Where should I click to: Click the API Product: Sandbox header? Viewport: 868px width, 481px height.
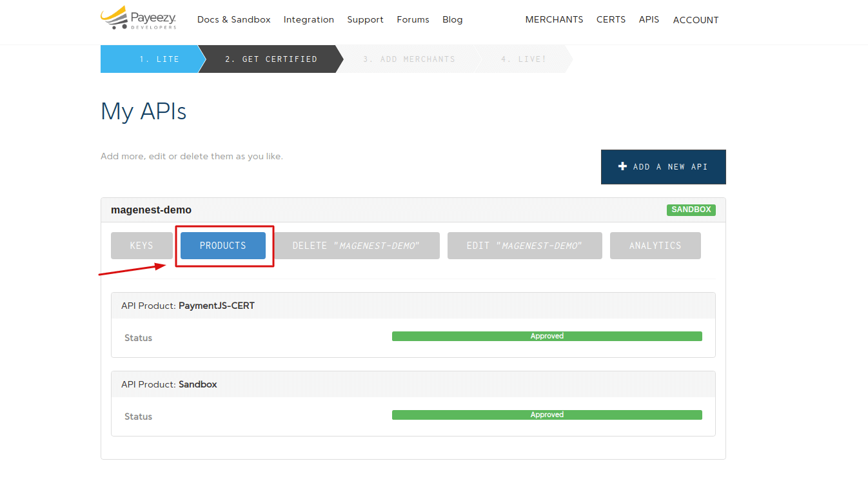point(413,384)
